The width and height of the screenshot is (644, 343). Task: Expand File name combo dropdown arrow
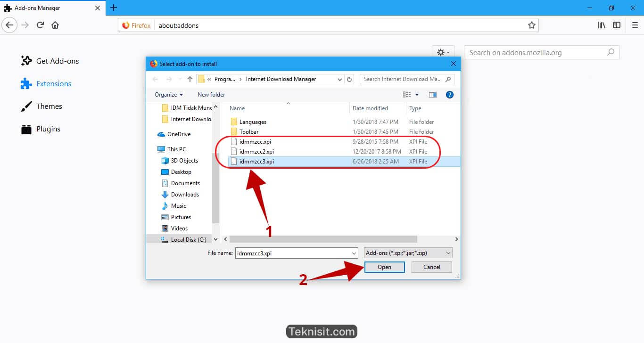pyautogui.click(x=354, y=253)
